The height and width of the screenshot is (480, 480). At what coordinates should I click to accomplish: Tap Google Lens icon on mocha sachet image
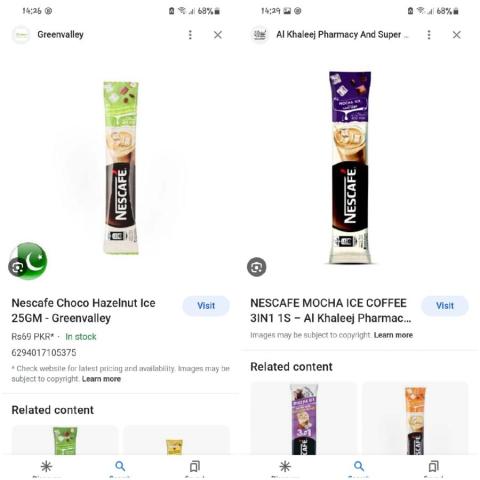click(x=256, y=267)
